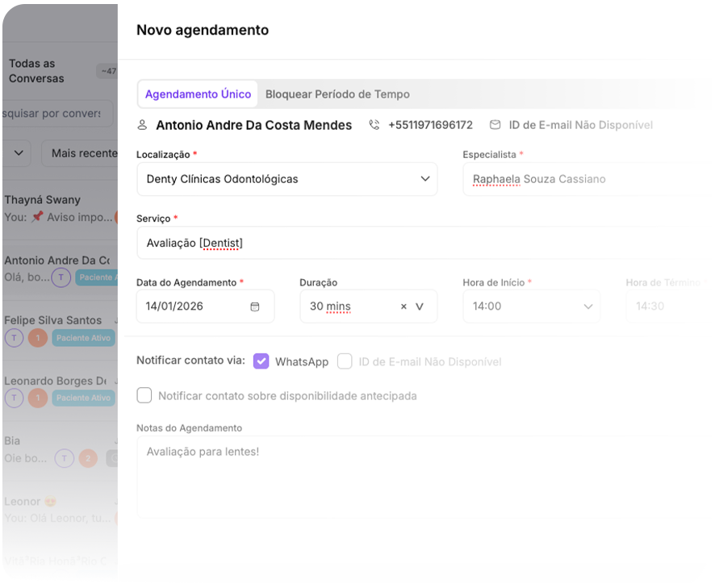Click the Serviço field showing Avaliação
Viewport: 715px width, 588px height.
tap(424, 243)
